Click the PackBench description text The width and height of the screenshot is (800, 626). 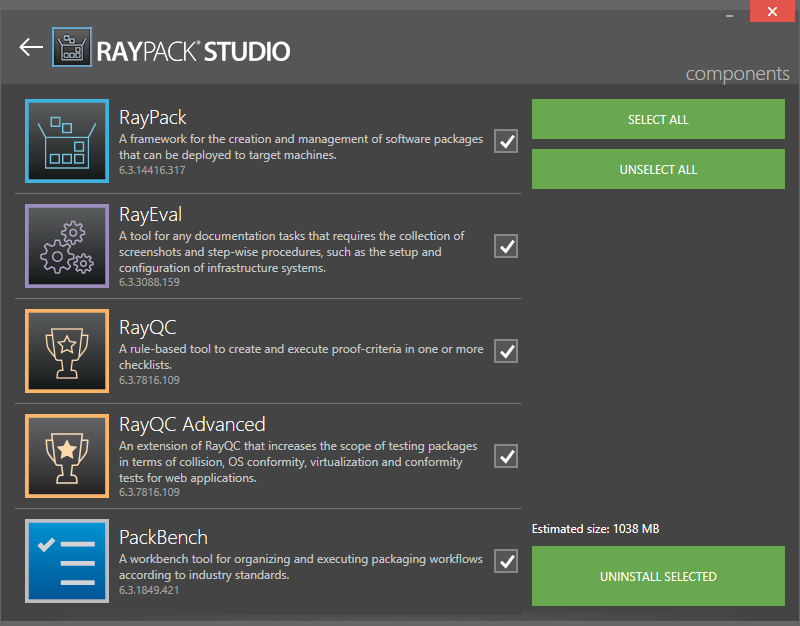coord(300,566)
